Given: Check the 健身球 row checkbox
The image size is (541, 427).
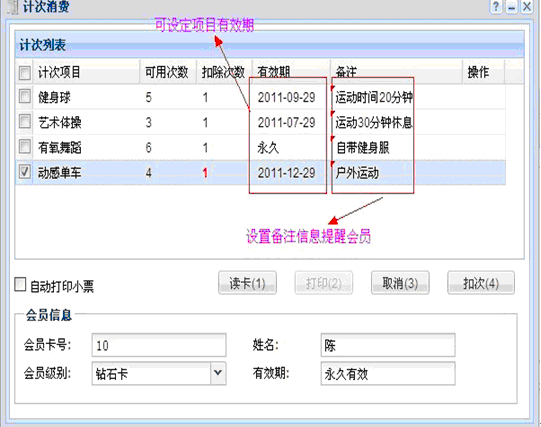Looking at the screenshot, I should pos(25,97).
